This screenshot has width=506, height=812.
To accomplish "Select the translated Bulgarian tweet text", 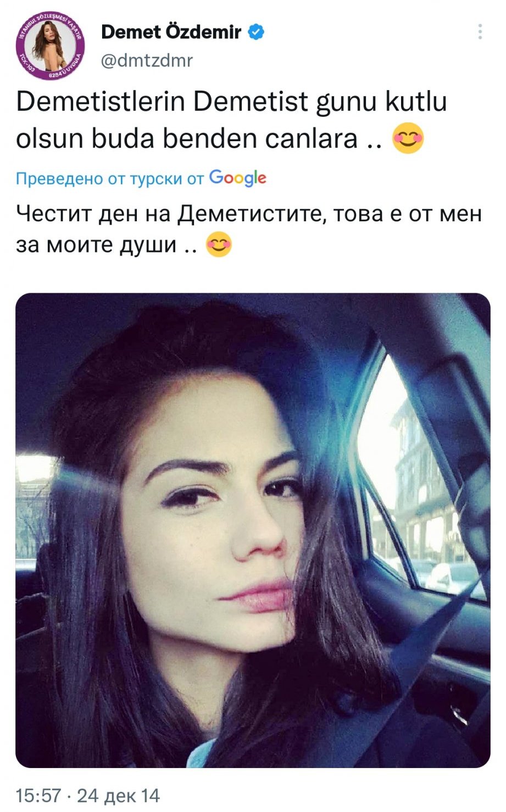I will 248,228.
